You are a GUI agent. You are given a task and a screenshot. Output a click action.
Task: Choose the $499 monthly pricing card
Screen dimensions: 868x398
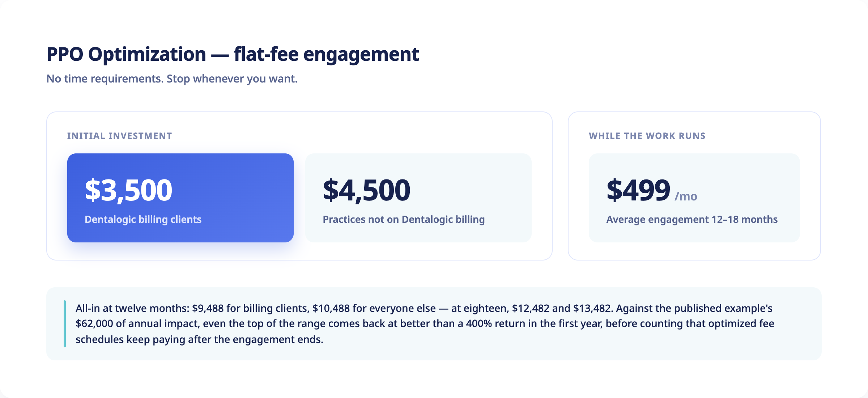click(x=694, y=198)
